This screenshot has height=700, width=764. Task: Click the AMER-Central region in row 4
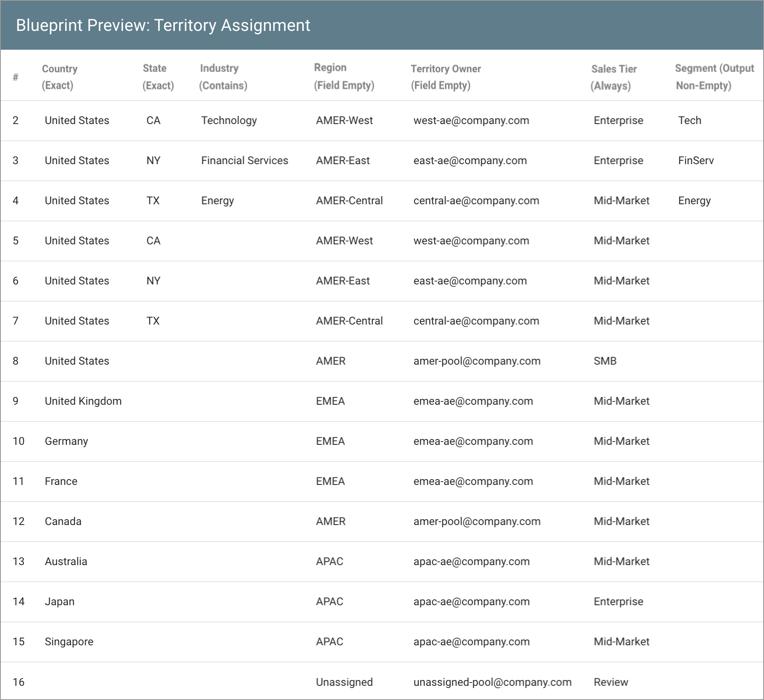click(349, 200)
